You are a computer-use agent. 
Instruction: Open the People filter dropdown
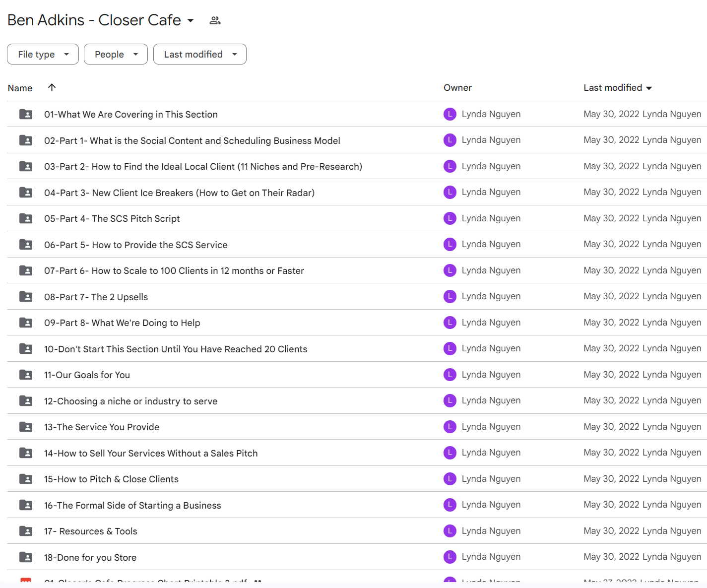pos(116,54)
